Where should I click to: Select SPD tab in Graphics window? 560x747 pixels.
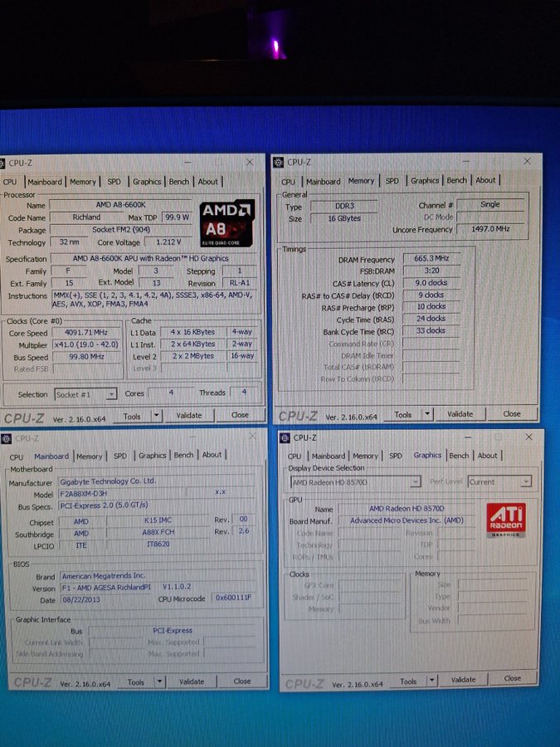tap(396, 456)
